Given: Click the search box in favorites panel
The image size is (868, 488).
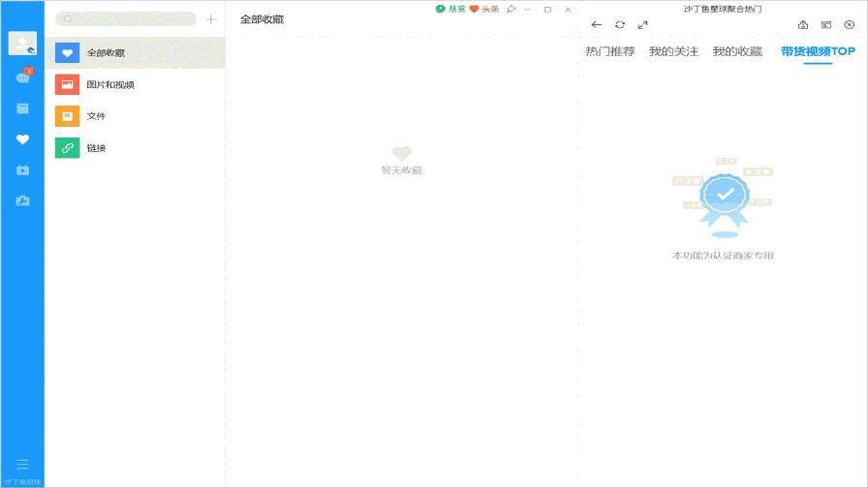Looking at the screenshot, I should [126, 18].
